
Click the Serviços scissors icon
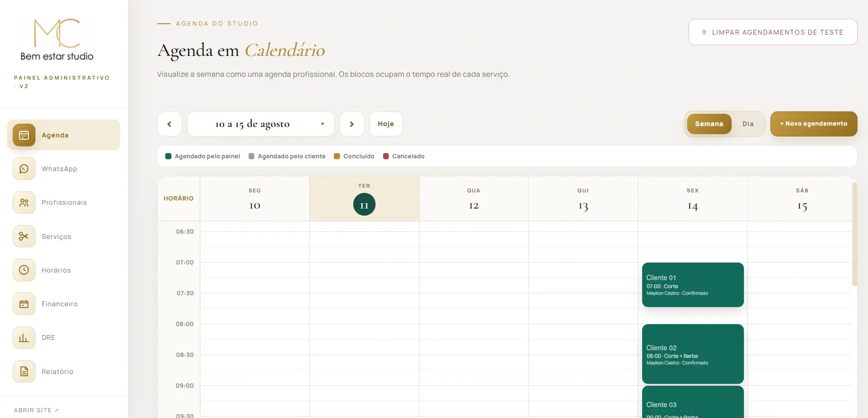pyautogui.click(x=24, y=236)
